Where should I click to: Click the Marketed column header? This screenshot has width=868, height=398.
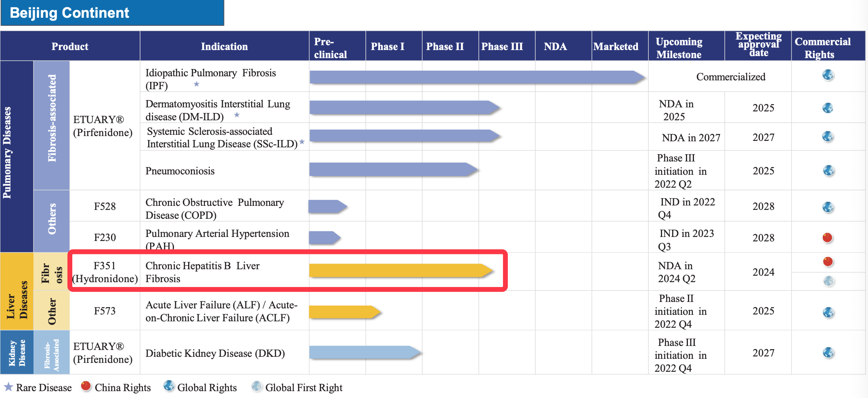[x=620, y=46]
